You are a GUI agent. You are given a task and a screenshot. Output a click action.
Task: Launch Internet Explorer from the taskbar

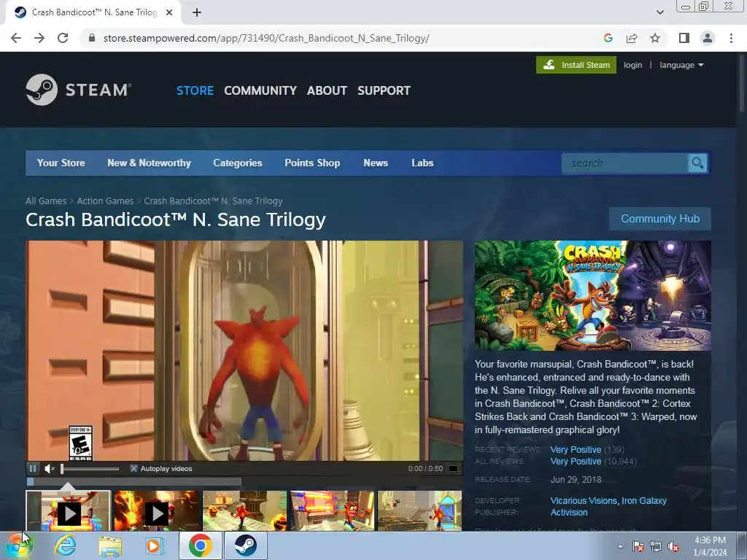(x=65, y=545)
